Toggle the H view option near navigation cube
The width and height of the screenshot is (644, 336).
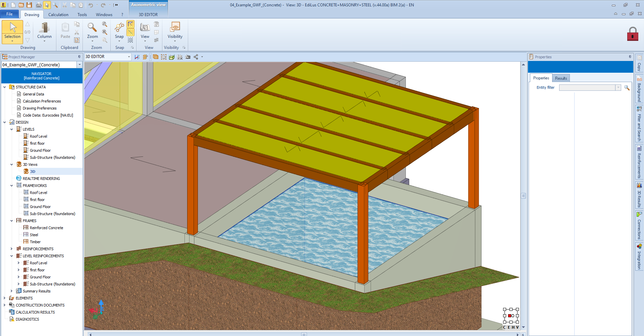pos(513,327)
